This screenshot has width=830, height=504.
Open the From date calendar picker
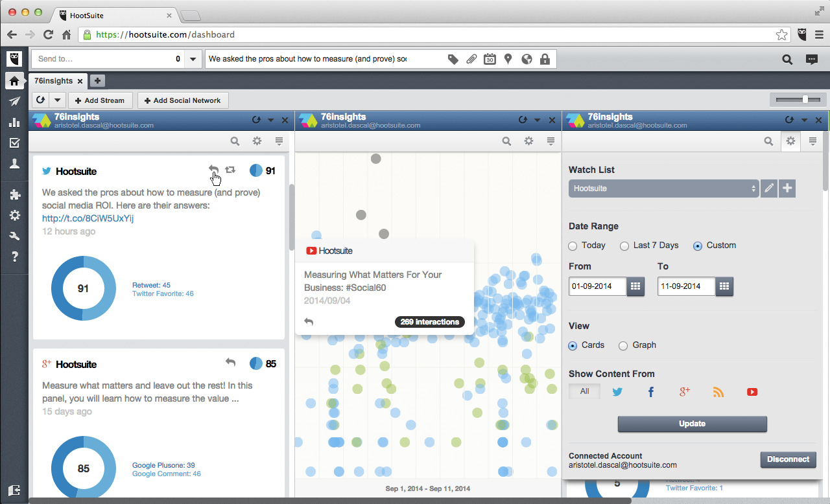click(x=635, y=286)
